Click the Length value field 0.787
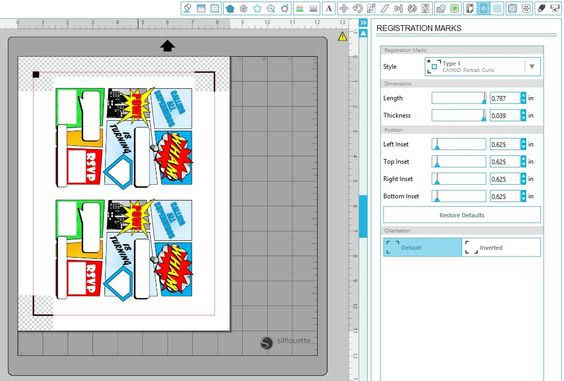Viewport: 564px width, 381px height. click(505, 98)
